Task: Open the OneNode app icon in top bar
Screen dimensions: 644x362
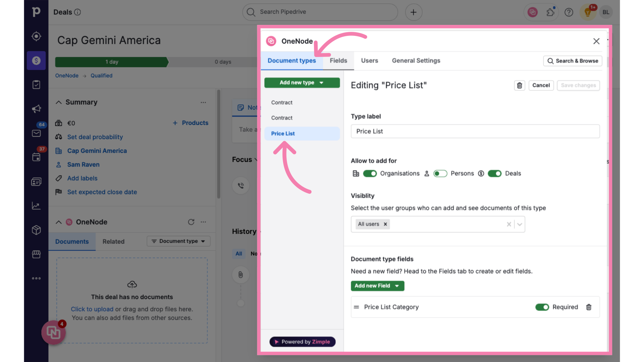Action: pyautogui.click(x=532, y=12)
